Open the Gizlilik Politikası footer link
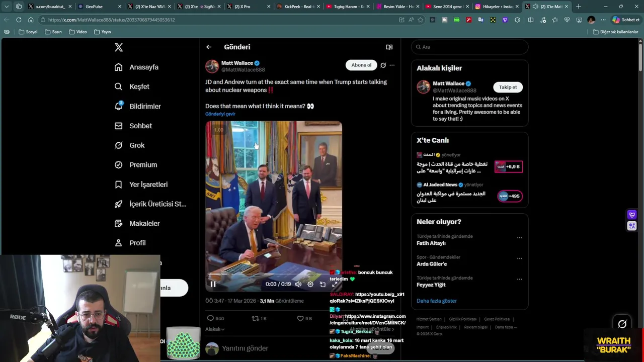 463,319
